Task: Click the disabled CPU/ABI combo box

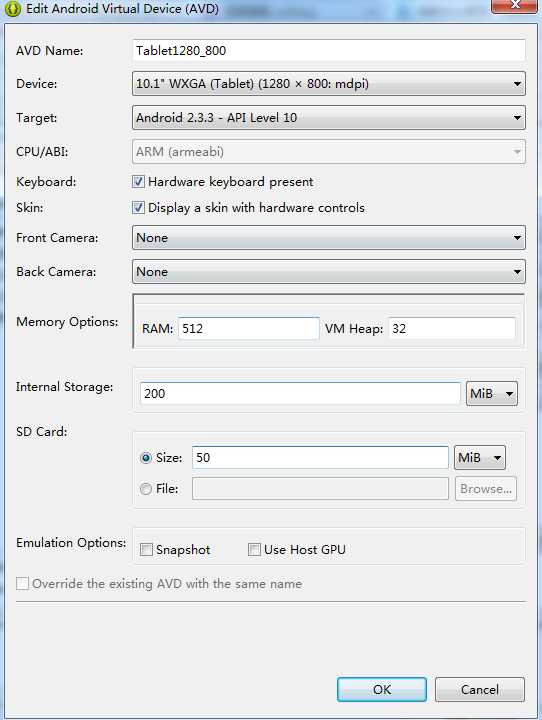Action: coord(328,152)
